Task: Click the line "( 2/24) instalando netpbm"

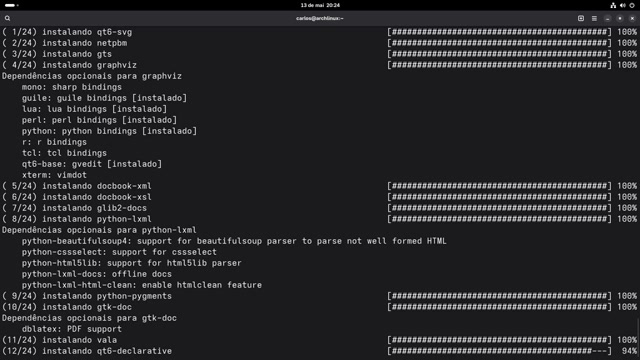Action: pos(64,43)
